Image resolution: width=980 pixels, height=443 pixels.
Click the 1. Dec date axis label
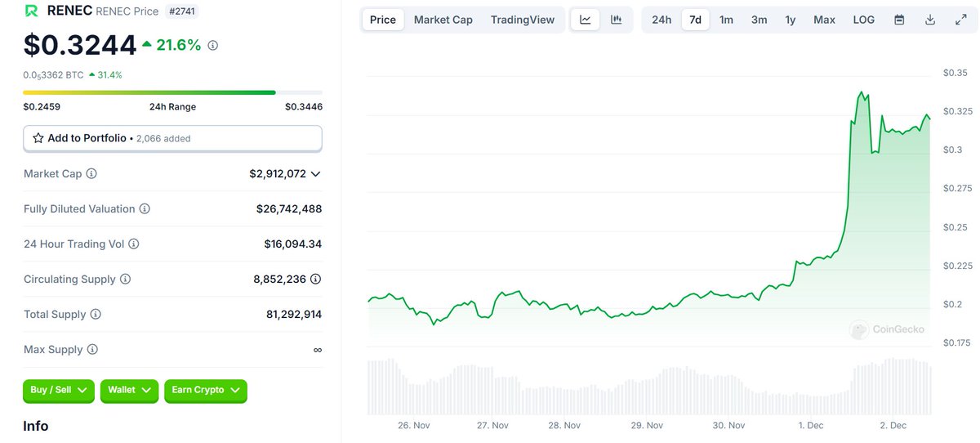coord(811,426)
